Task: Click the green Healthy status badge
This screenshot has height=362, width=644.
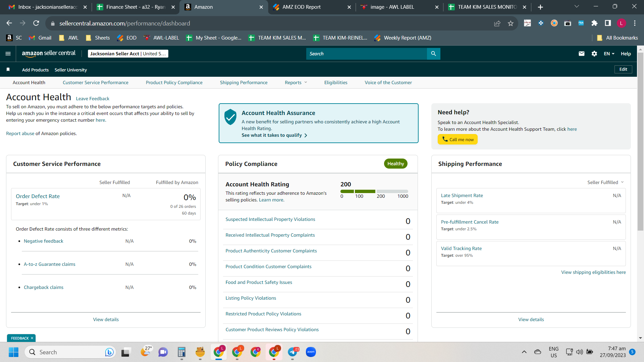Action: pos(396,164)
